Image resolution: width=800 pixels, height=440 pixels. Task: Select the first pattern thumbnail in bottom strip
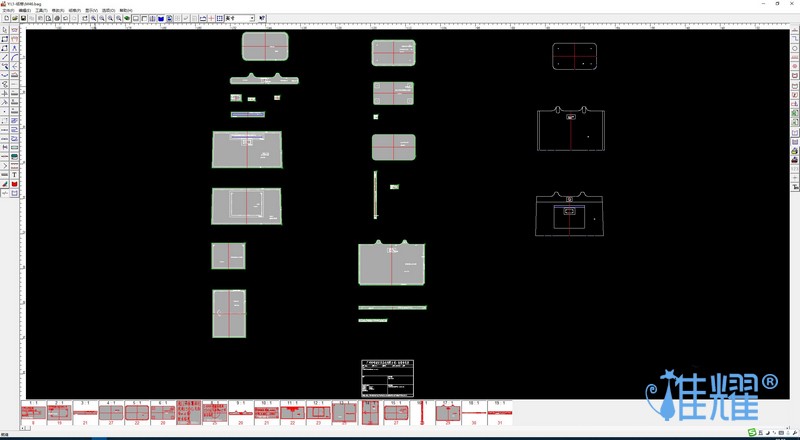pos(33,413)
